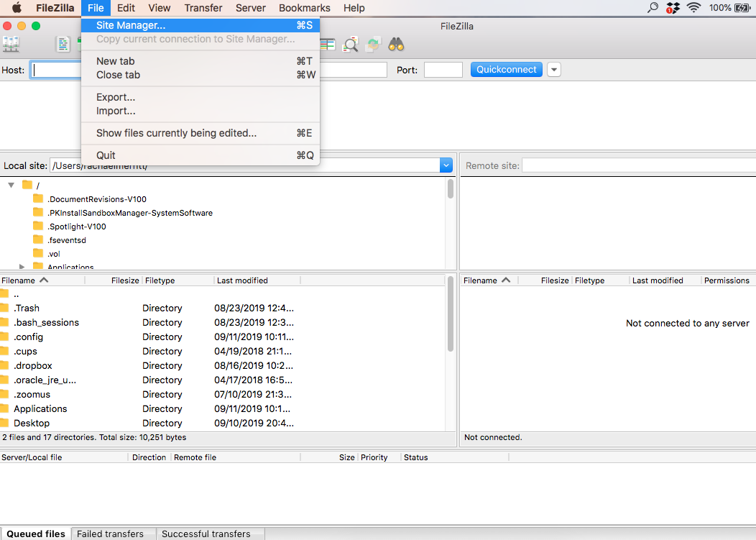Screen dimensions: 756x540
Task: Click the Desktop folder icon in file list
Action: click(4, 423)
